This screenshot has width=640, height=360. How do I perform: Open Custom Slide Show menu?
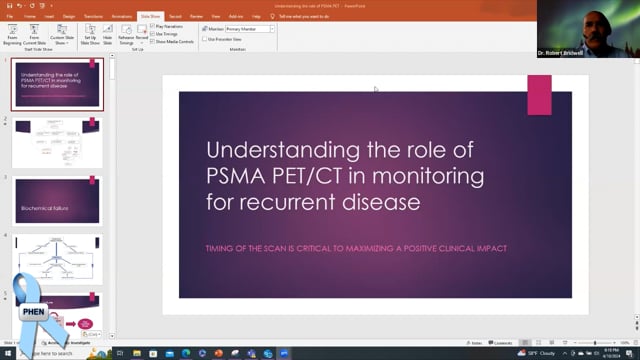click(62, 35)
